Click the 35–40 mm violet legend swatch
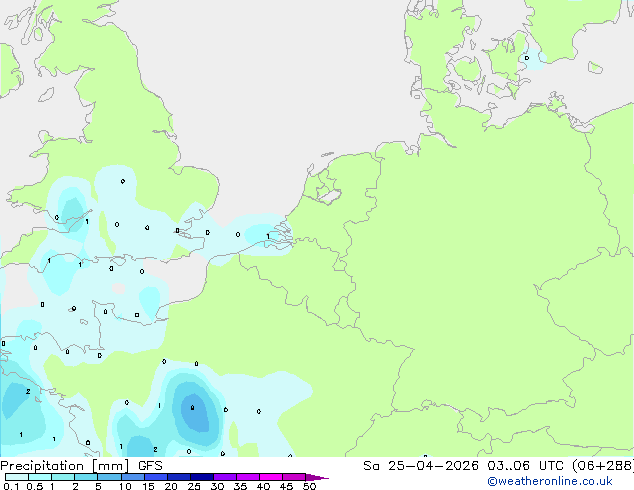The width and height of the screenshot is (634, 490). pyautogui.click(x=247, y=477)
